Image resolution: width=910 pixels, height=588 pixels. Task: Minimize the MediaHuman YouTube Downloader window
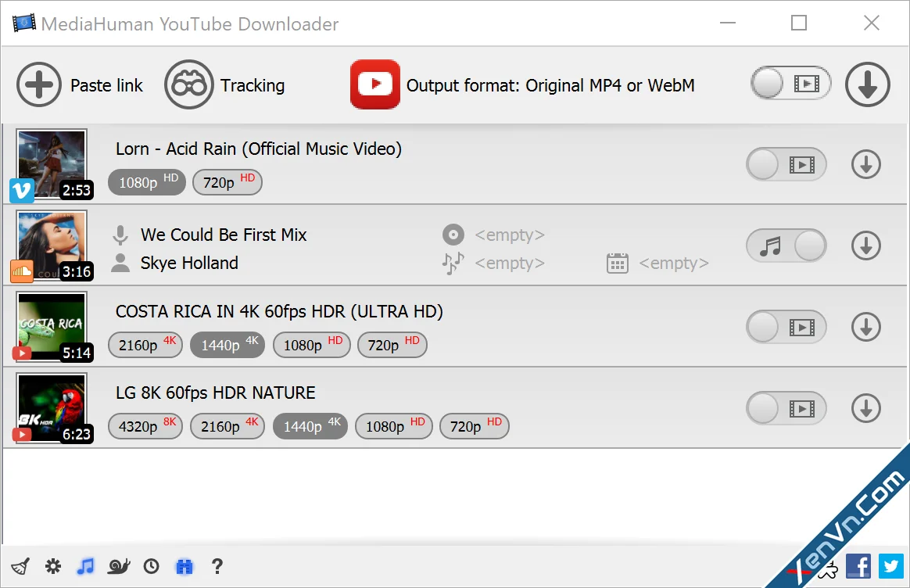tap(728, 23)
